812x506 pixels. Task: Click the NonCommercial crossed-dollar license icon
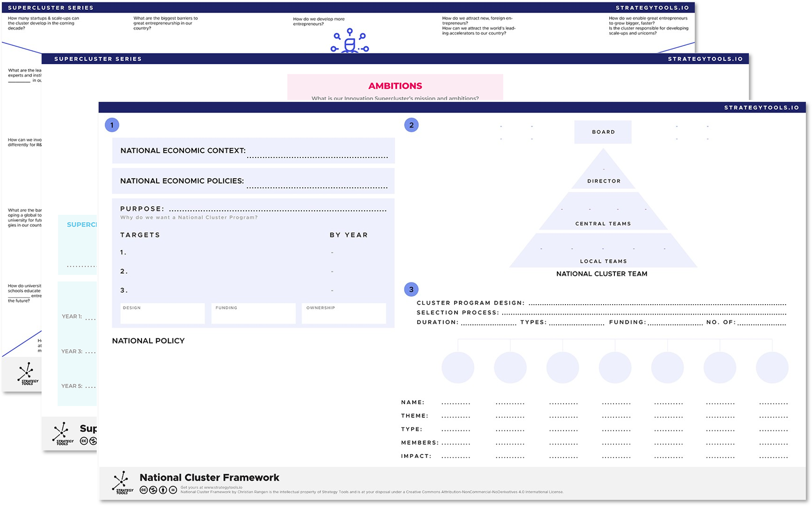(x=153, y=490)
